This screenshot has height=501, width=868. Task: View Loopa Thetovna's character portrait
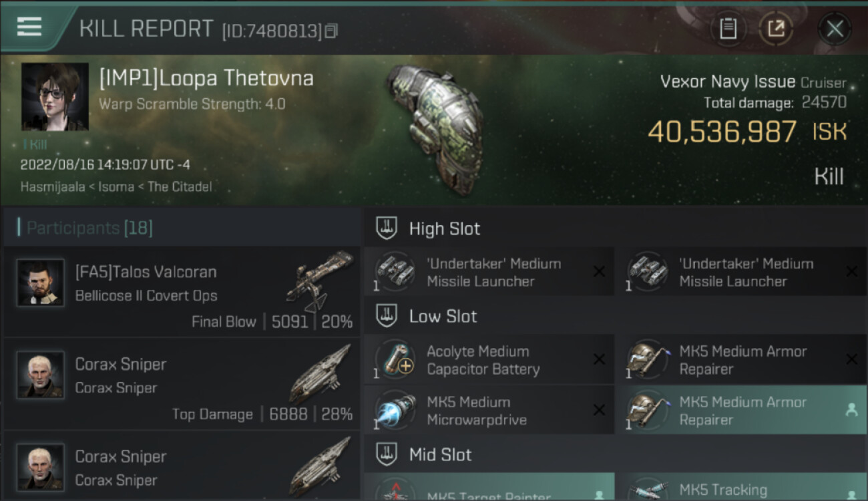(x=55, y=97)
